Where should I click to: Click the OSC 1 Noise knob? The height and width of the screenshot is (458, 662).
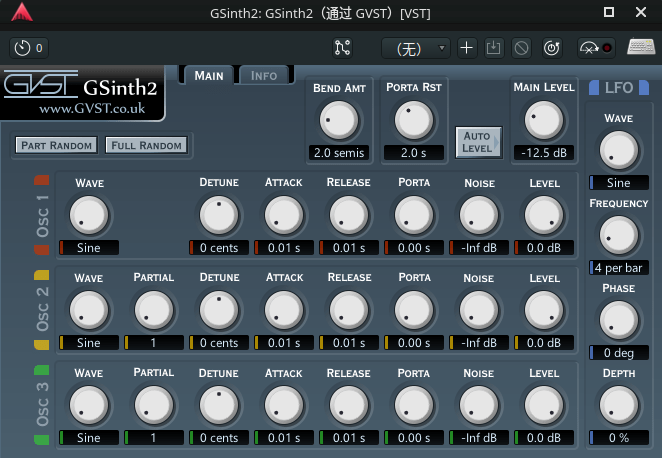(479, 215)
